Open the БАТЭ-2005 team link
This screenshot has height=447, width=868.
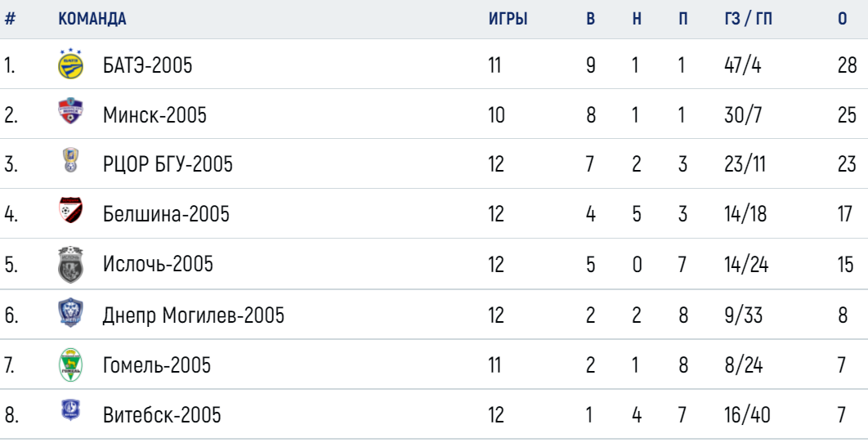point(147,65)
